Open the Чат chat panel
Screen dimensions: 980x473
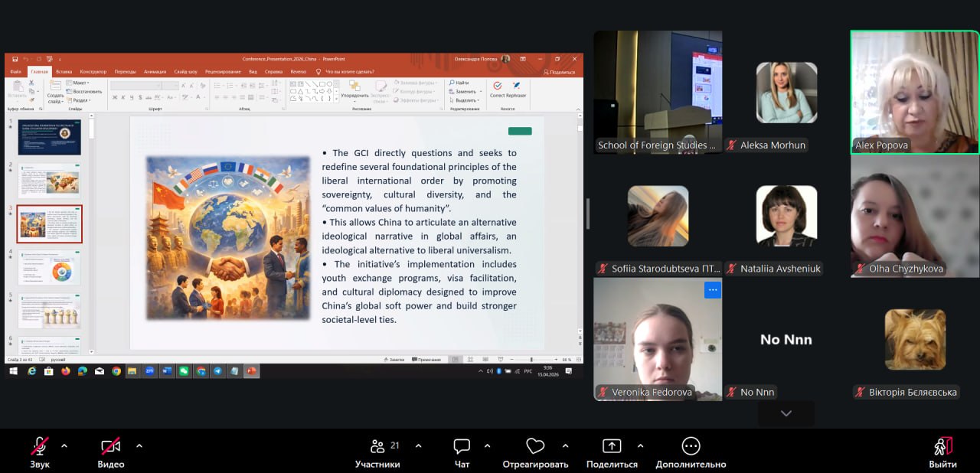(461, 447)
